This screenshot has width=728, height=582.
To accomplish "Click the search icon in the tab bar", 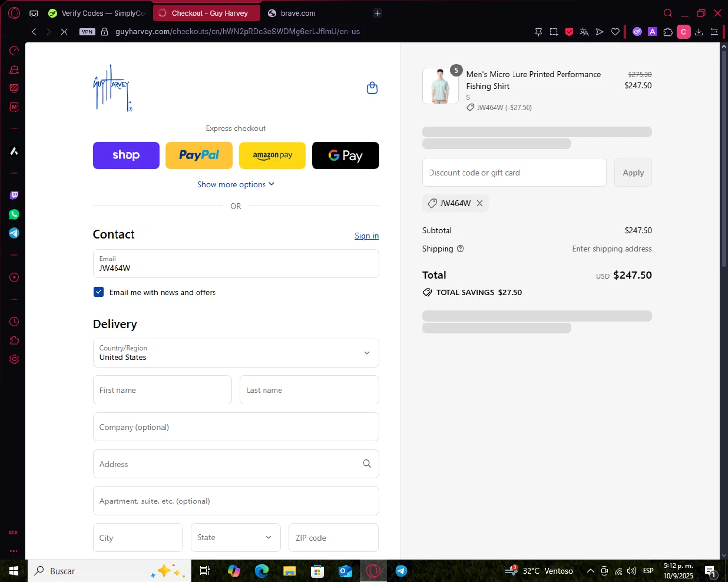I will click(x=668, y=13).
